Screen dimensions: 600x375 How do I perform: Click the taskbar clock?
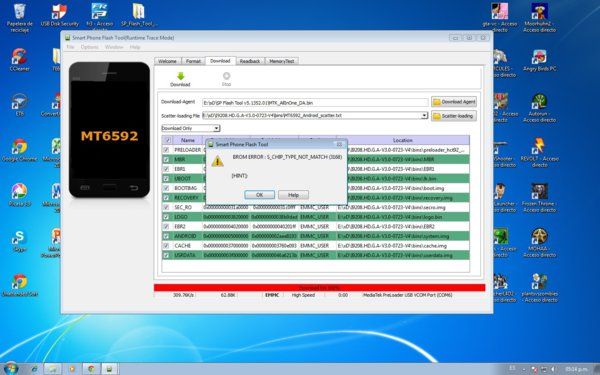point(576,369)
